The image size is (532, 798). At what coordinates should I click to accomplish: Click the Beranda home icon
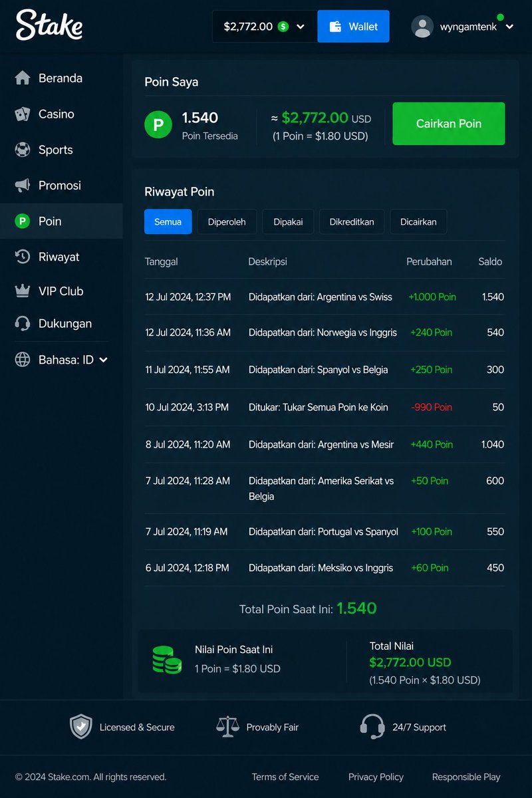coord(23,78)
